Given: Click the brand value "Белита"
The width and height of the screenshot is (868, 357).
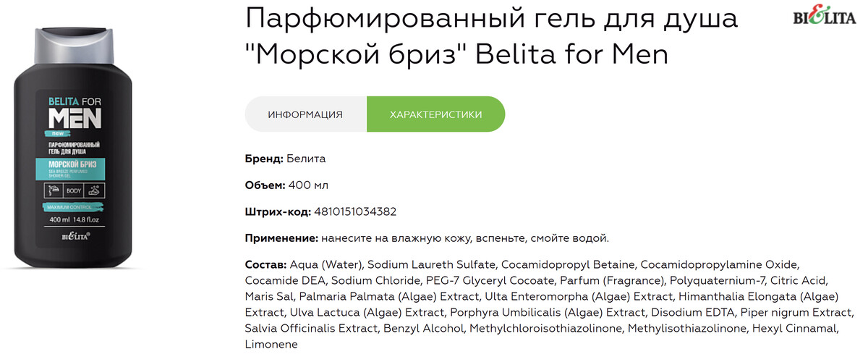Looking at the screenshot, I should click(x=306, y=158).
